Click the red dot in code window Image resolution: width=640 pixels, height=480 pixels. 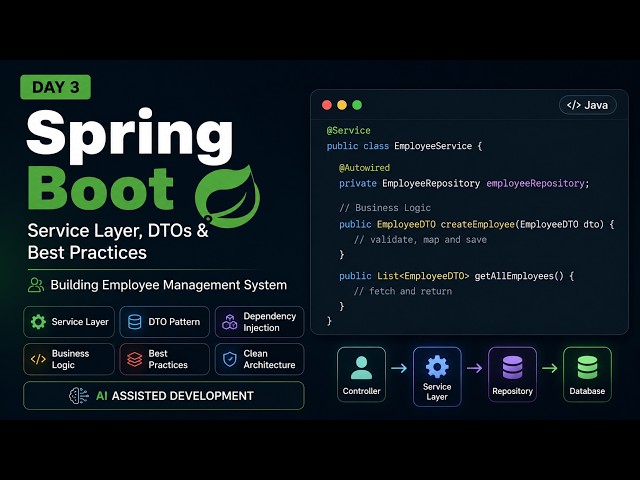coord(327,105)
